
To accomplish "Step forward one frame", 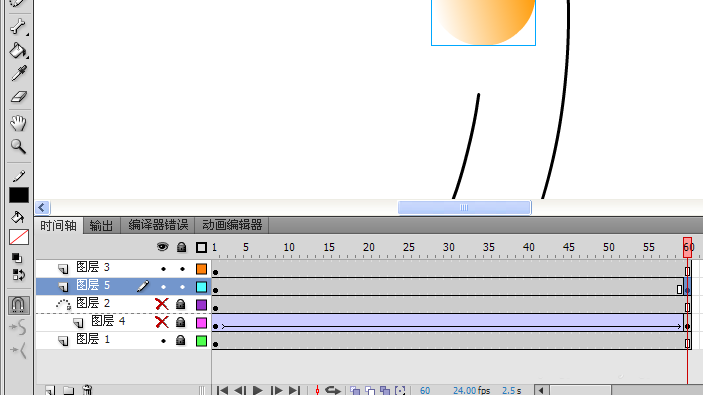I will click(277, 390).
